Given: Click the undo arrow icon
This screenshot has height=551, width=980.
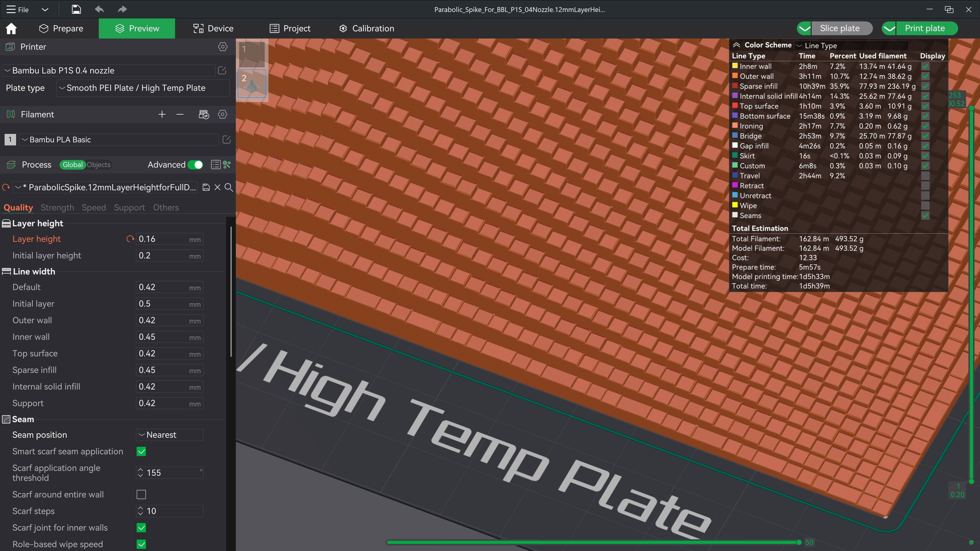Looking at the screenshot, I should tap(99, 9).
